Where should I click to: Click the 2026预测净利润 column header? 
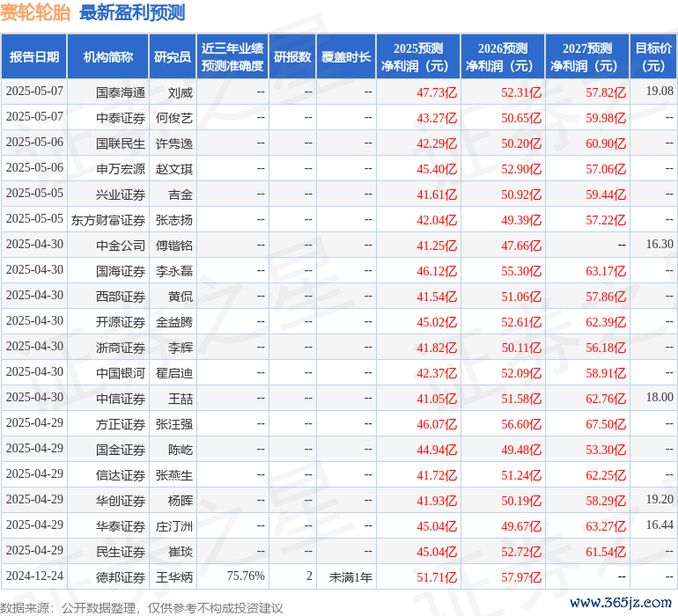(503, 57)
